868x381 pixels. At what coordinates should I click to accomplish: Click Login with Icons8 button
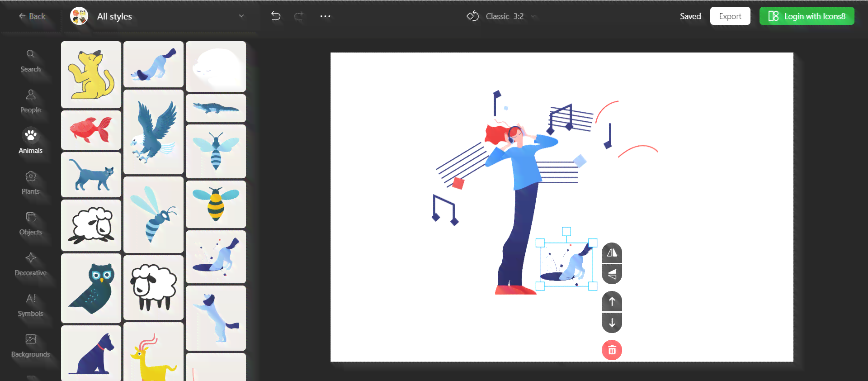pos(807,16)
